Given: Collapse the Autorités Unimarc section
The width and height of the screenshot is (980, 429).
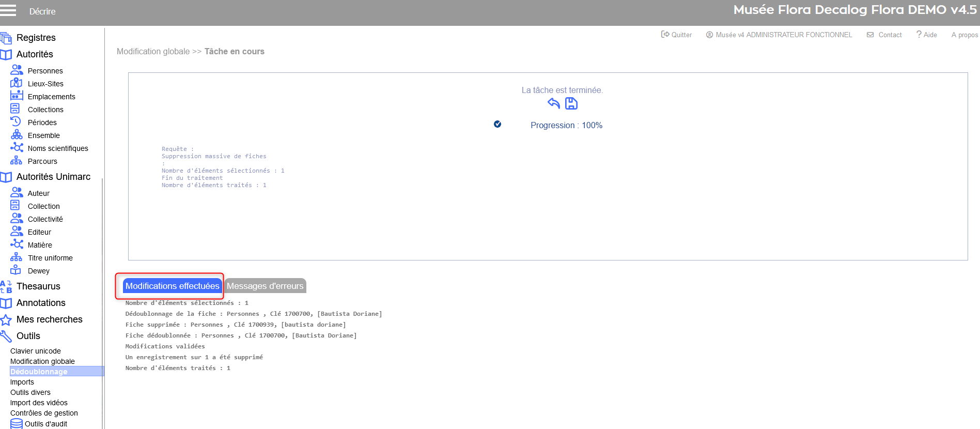Looking at the screenshot, I should pyautogui.click(x=53, y=177).
